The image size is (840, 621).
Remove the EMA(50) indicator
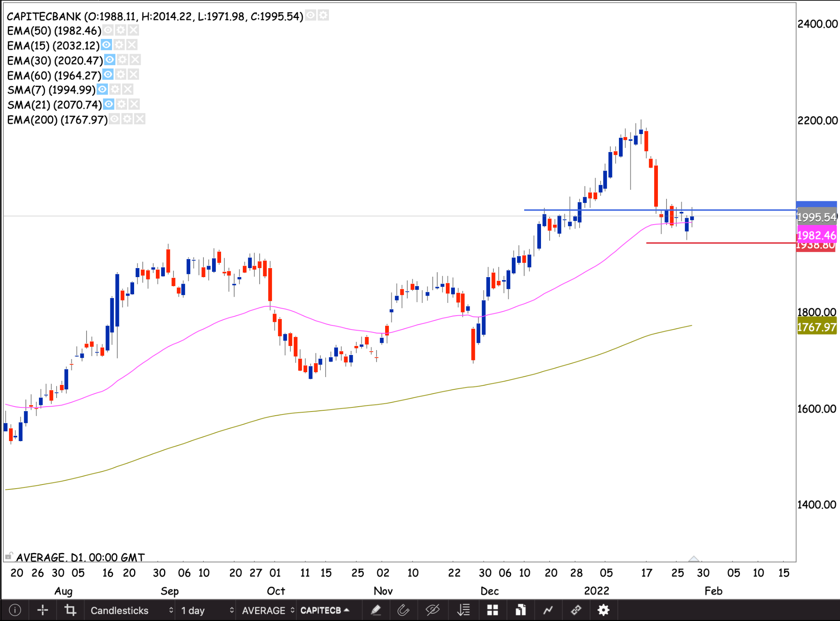pos(133,30)
